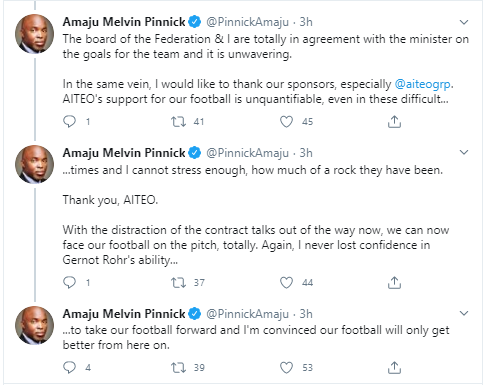The height and width of the screenshot is (385, 483).
Task: Like the tweet with 44 likes
Action: coord(286,283)
